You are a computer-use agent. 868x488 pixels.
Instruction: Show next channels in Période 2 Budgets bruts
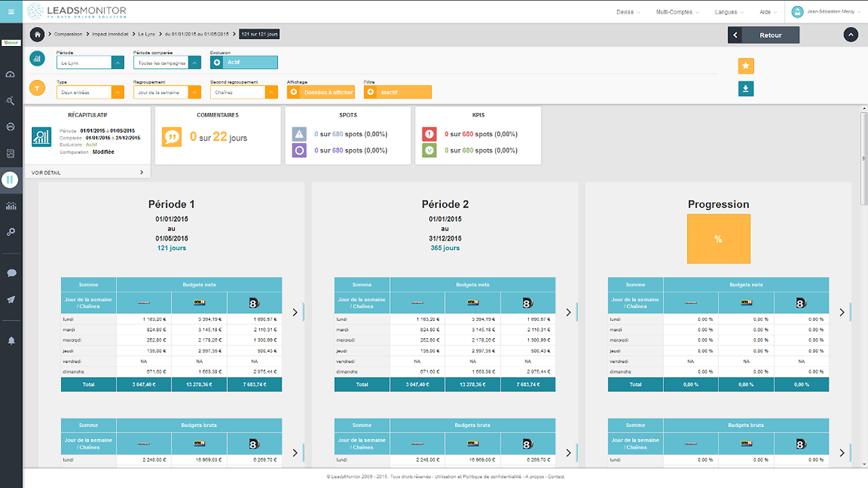pyautogui.click(x=568, y=453)
